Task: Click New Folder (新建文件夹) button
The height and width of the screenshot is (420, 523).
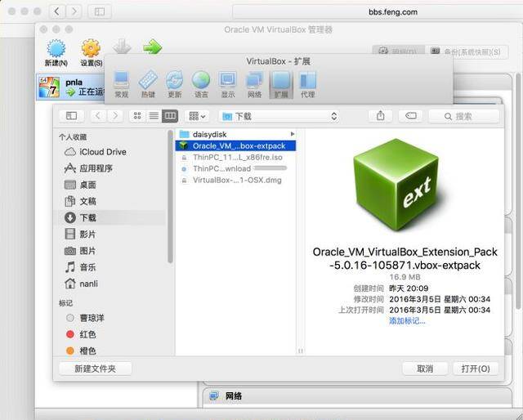Action: [96, 369]
